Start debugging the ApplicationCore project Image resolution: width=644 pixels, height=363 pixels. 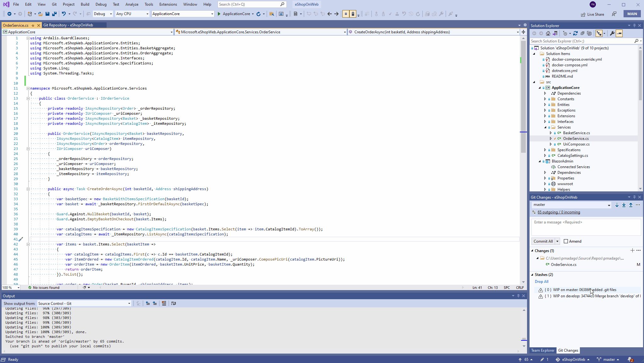[219, 14]
